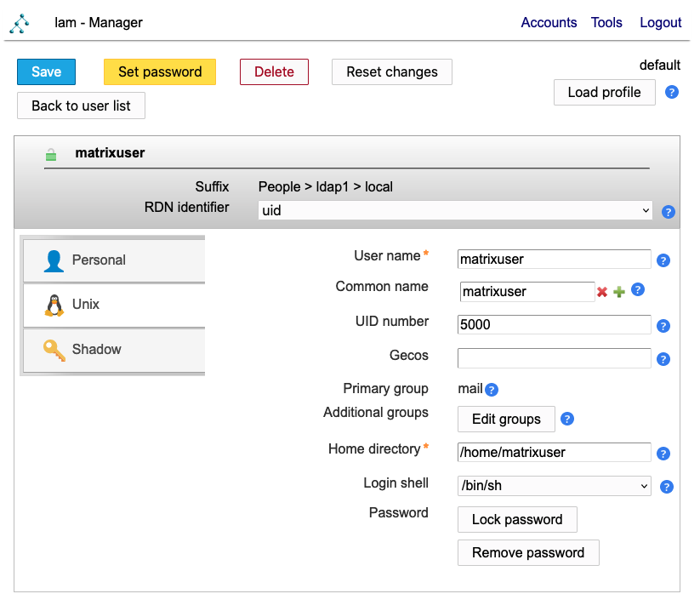
Task: Open the Shadow tab
Action: click(x=114, y=349)
